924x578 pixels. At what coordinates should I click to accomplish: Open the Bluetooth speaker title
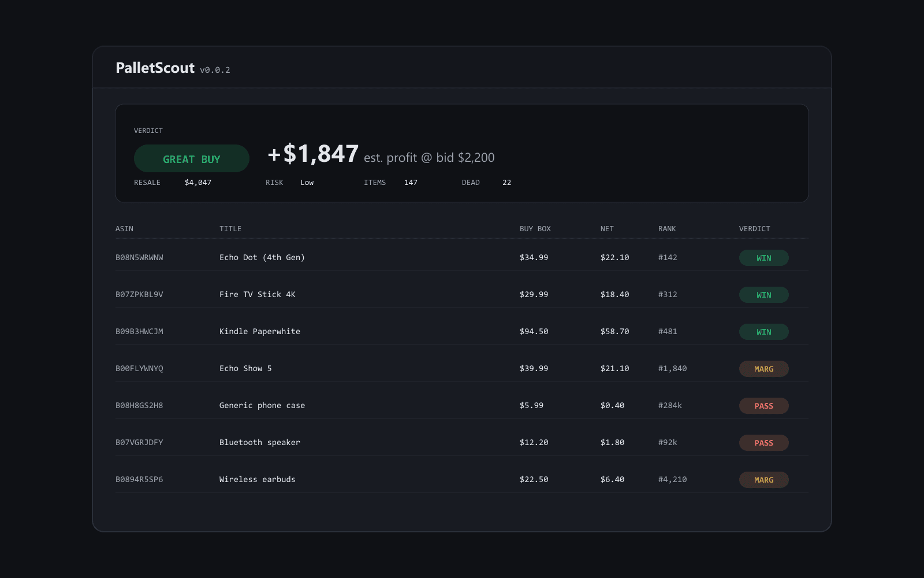pos(260,443)
